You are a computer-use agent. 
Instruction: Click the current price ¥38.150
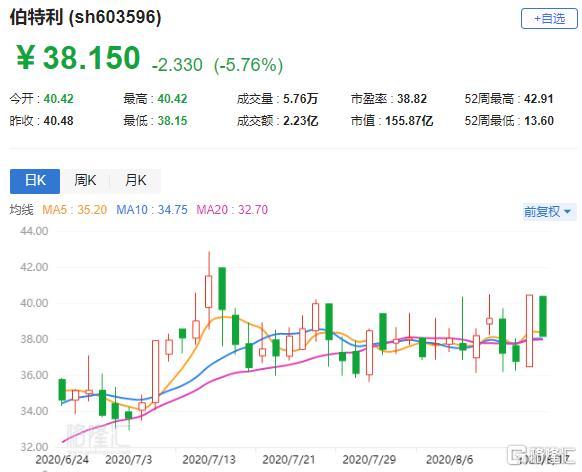pos(78,58)
